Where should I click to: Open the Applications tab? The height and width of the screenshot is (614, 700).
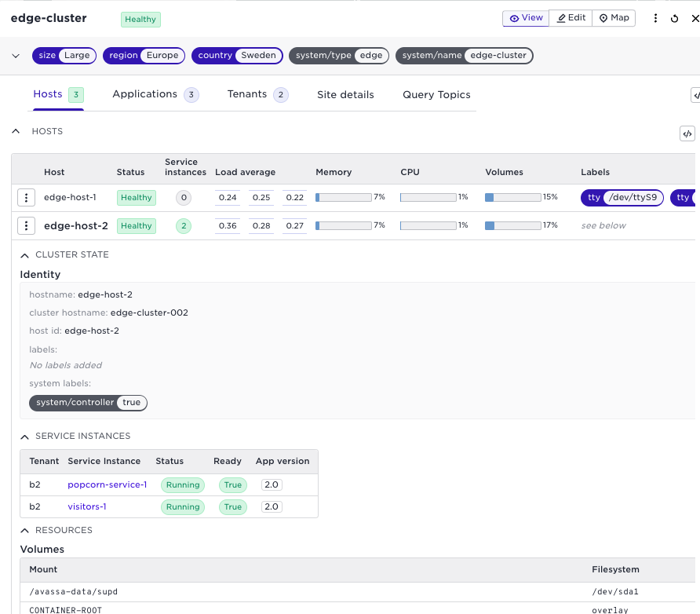[x=145, y=94]
